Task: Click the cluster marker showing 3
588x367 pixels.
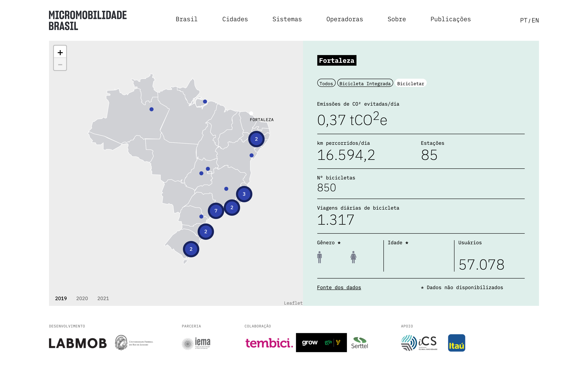Action: pyautogui.click(x=244, y=194)
